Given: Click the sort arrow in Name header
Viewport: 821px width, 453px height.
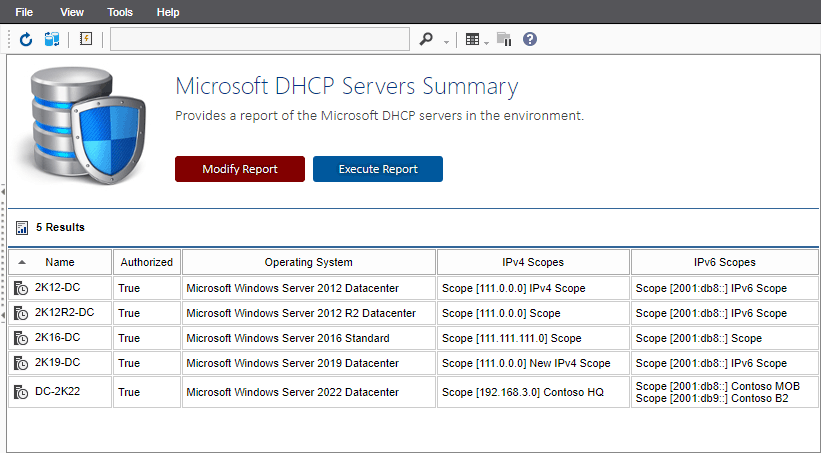Looking at the screenshot, I should pyautogui.click(x=21, y=262).
